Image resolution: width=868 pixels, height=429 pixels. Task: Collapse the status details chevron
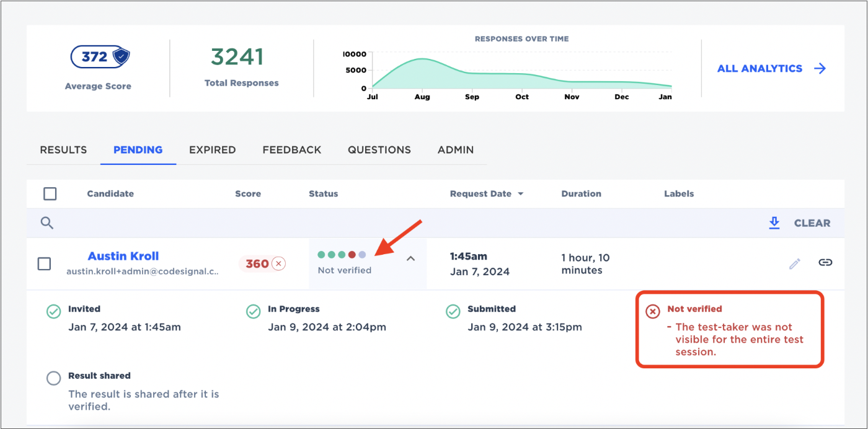tap(410, 259)
